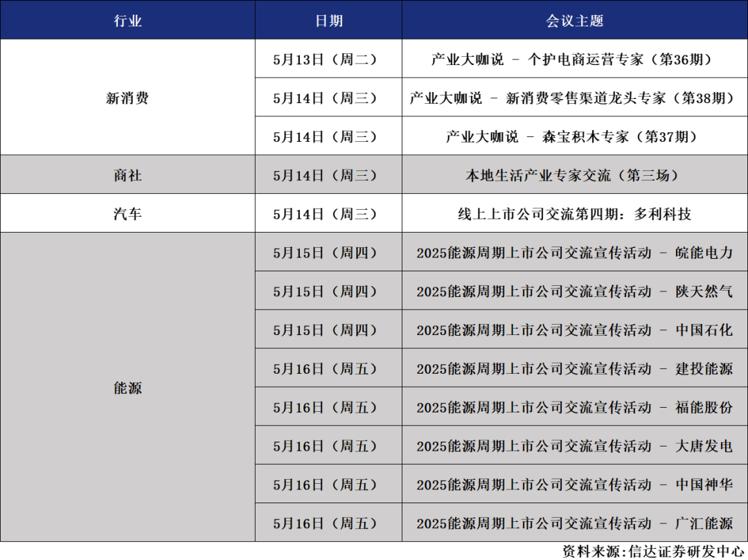Image resolution: width=748 pixels, height=560 pixels.
Task: Click the date 5月13日(周二)
Action: (x=329, y=59)
